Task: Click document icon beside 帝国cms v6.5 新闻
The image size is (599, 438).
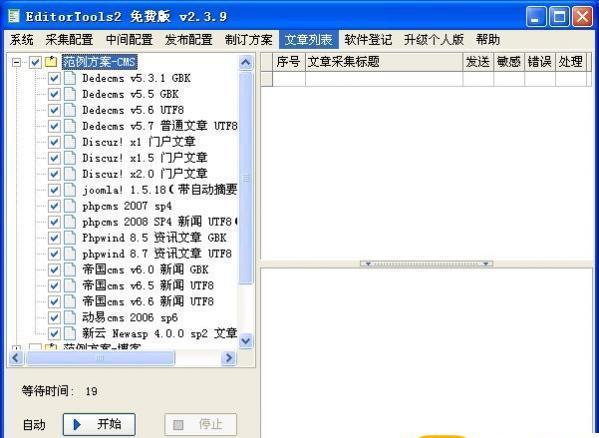Action: (70, 286)
